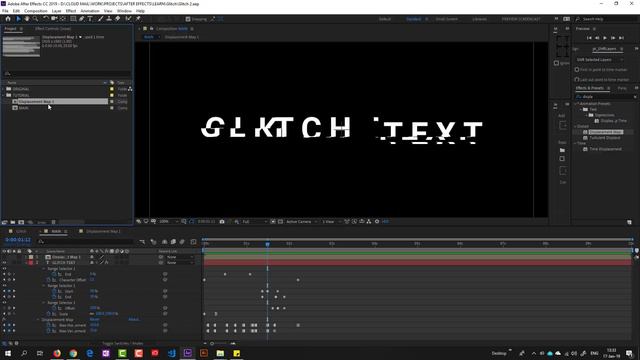Viewport: 640px width, 360px height.
Task: Select the Brush tool
Action: 100,19
